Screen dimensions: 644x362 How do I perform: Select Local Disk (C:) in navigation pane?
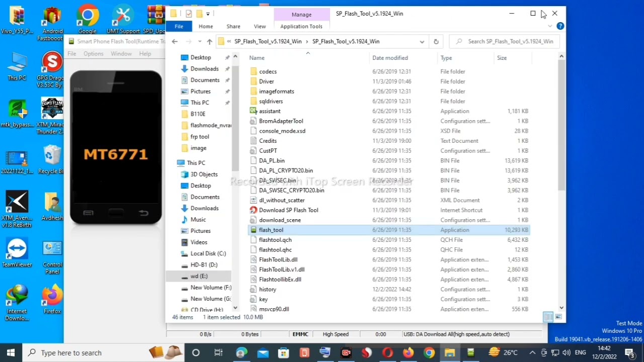[x=203, y=253]
